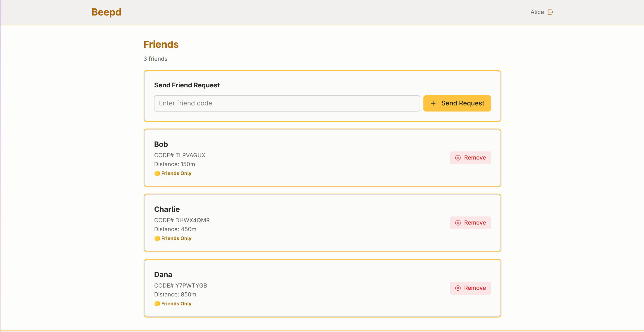The width and height of the screenshot is (644, 332).
Task: Click the yellow status dot under Dana
Action: point(157,304)
